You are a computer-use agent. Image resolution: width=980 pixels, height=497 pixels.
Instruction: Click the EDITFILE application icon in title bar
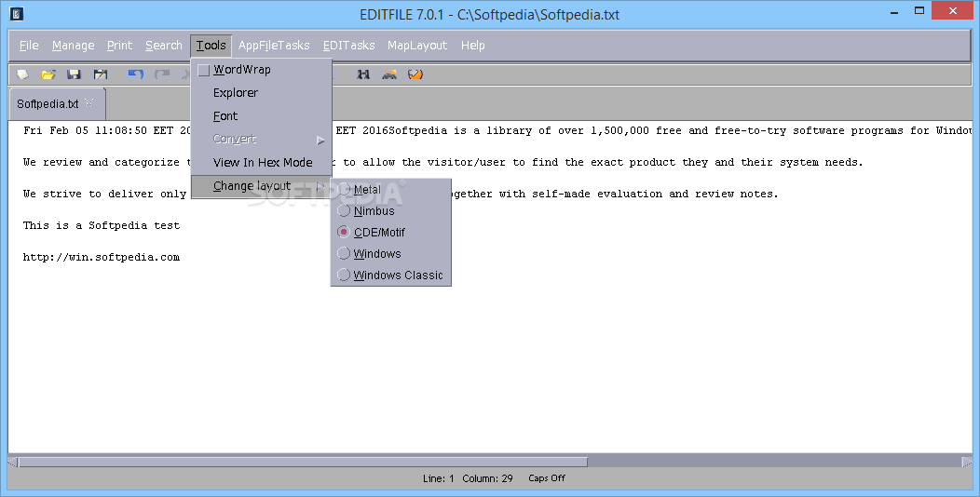pos(17,13)
